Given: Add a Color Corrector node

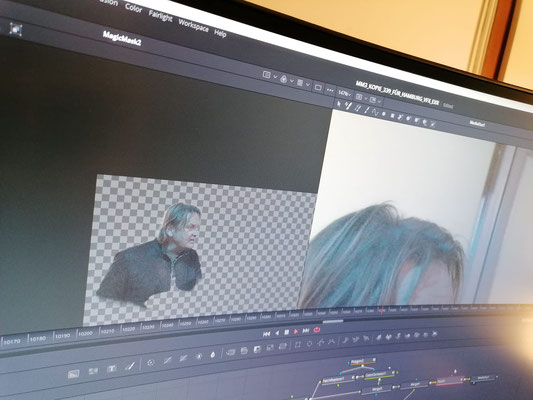Looking at the screenshot, I should click(x=150, y=363).
